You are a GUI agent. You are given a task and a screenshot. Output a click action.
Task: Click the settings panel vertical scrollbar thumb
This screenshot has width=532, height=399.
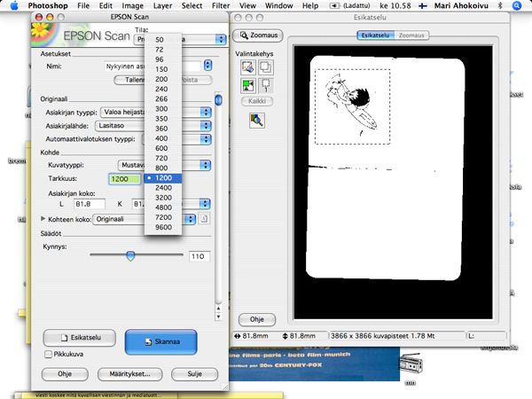218,99
